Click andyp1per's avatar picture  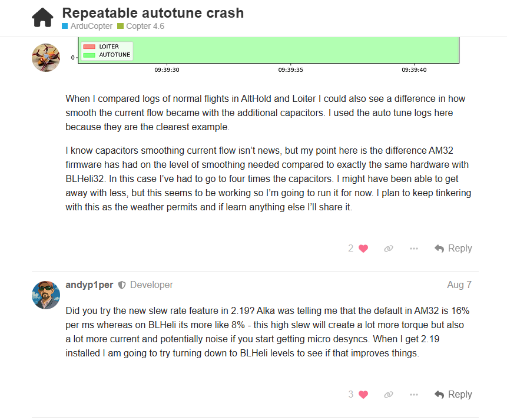click(45, 295)
